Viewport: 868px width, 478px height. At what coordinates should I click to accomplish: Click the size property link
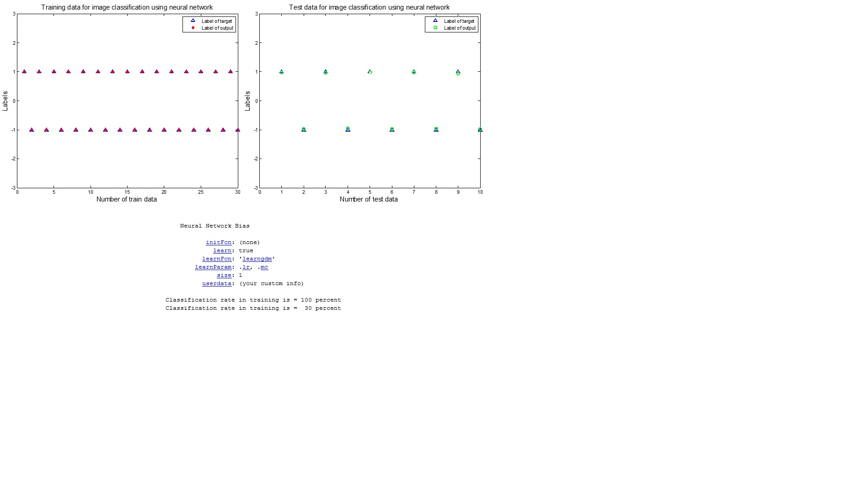click(224, 276)
